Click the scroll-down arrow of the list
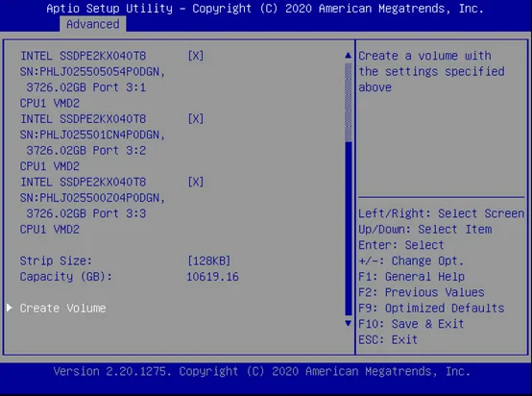The width and height of the screenshot is (532, 396). click(x=348, y=323)
